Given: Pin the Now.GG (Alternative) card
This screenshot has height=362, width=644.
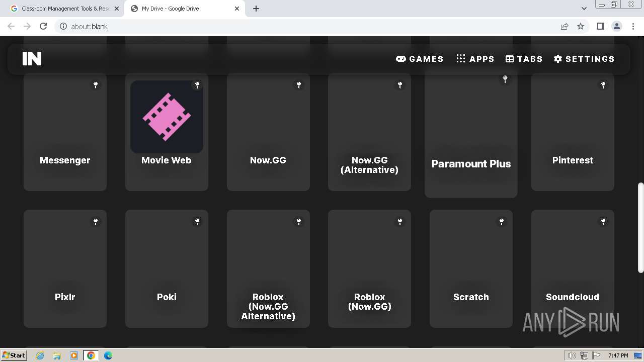Looking at the screenshot, I should (400, 85).
